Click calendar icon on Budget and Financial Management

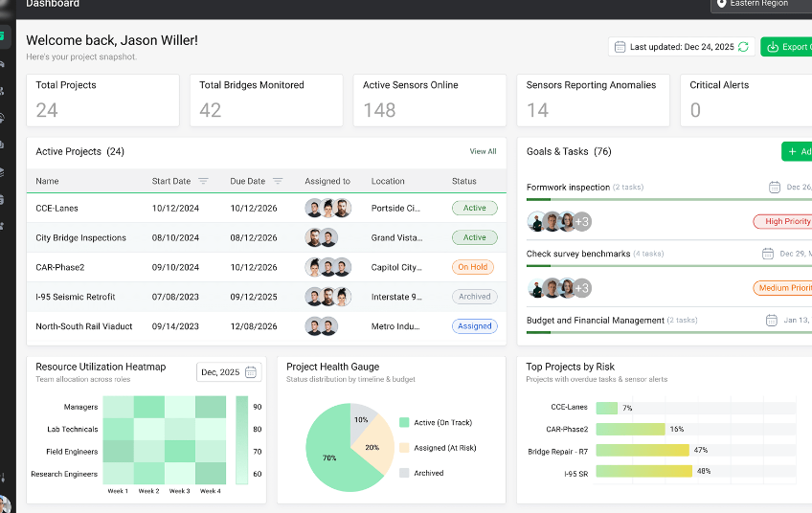772,320
